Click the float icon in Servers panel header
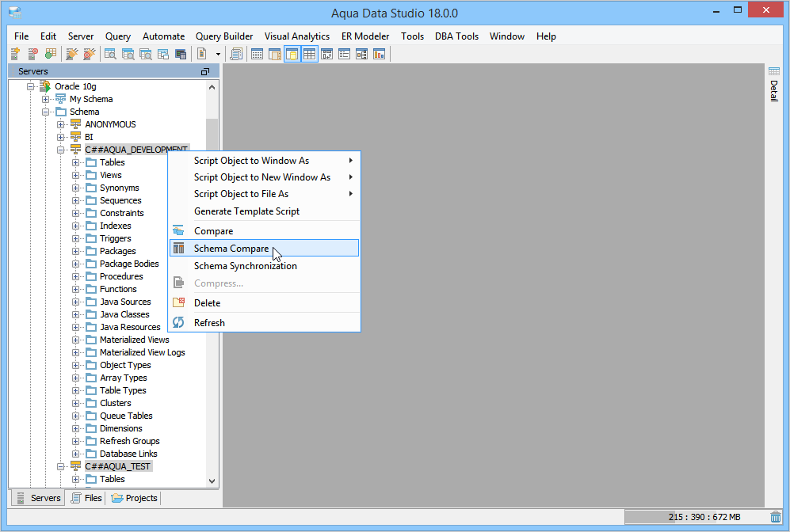Screen dimensions: 790x532 205,71
